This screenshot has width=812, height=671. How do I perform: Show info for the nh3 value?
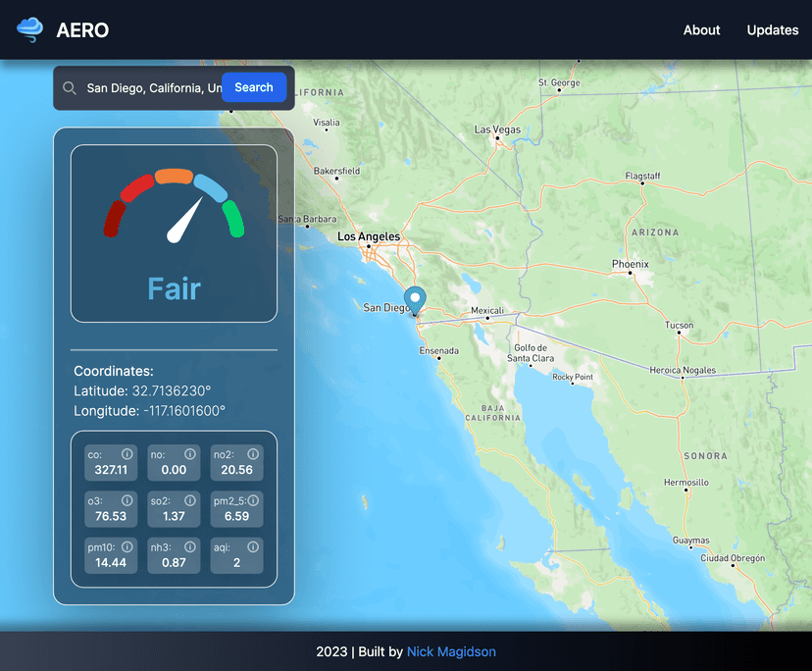[190, 546]
